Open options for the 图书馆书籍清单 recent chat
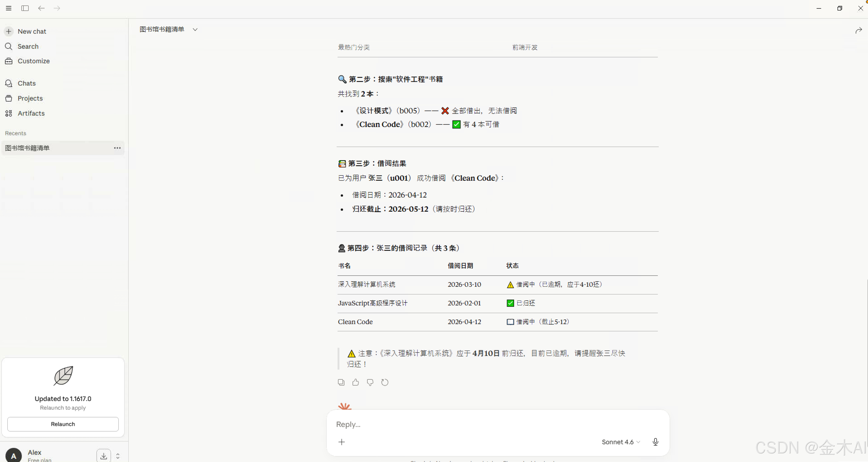Image resolution: width=868 pixels, height=462 pixels. [x=117, y=148]
